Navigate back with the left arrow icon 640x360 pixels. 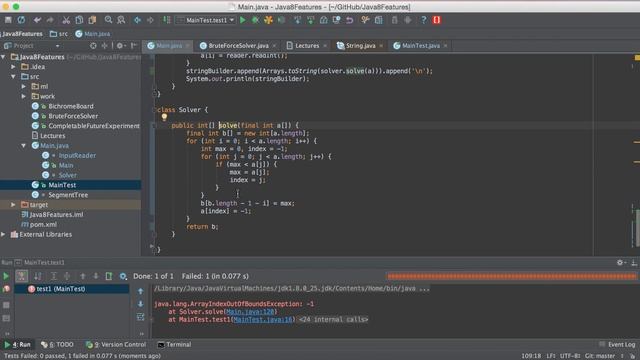point(137,20)
